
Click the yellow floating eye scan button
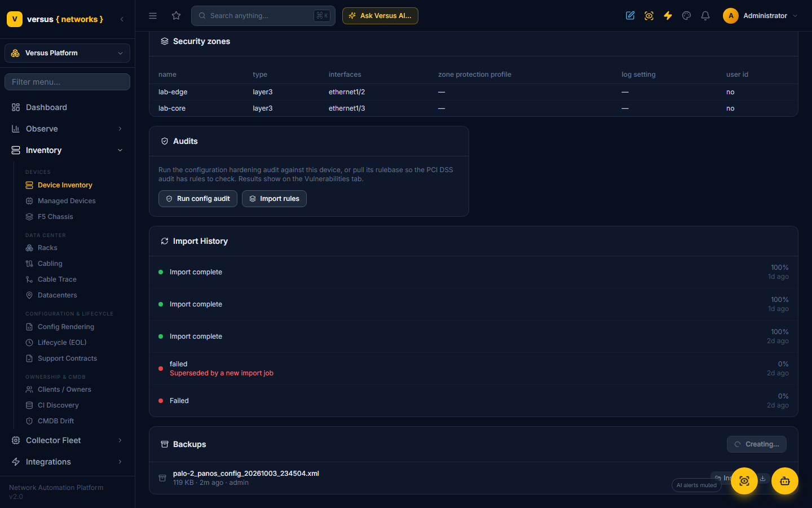[744, 481]
